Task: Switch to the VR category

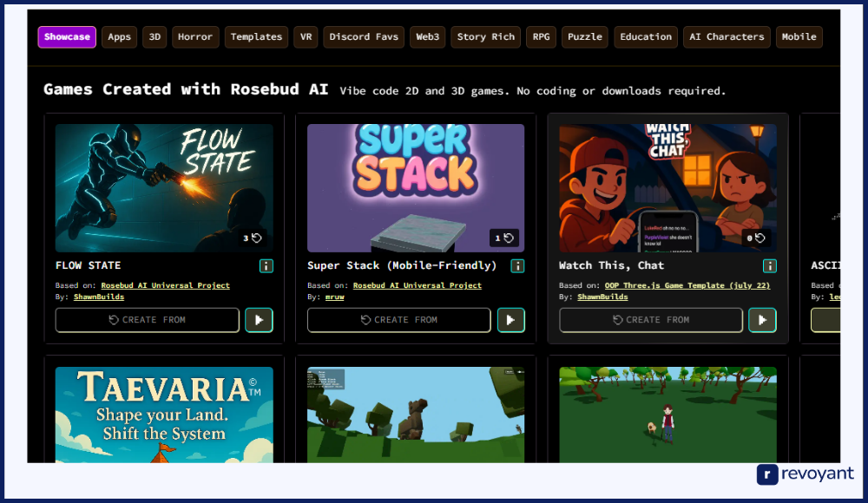Action: pos(306,37)
